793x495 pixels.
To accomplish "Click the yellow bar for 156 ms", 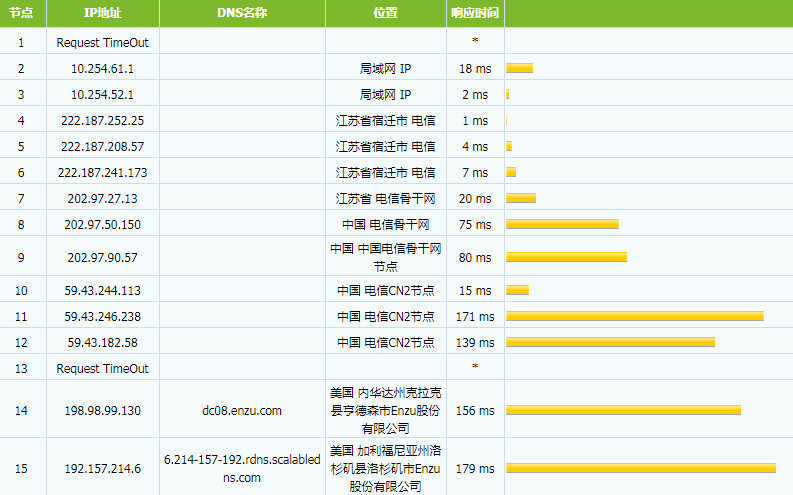I will click(624, 410).
